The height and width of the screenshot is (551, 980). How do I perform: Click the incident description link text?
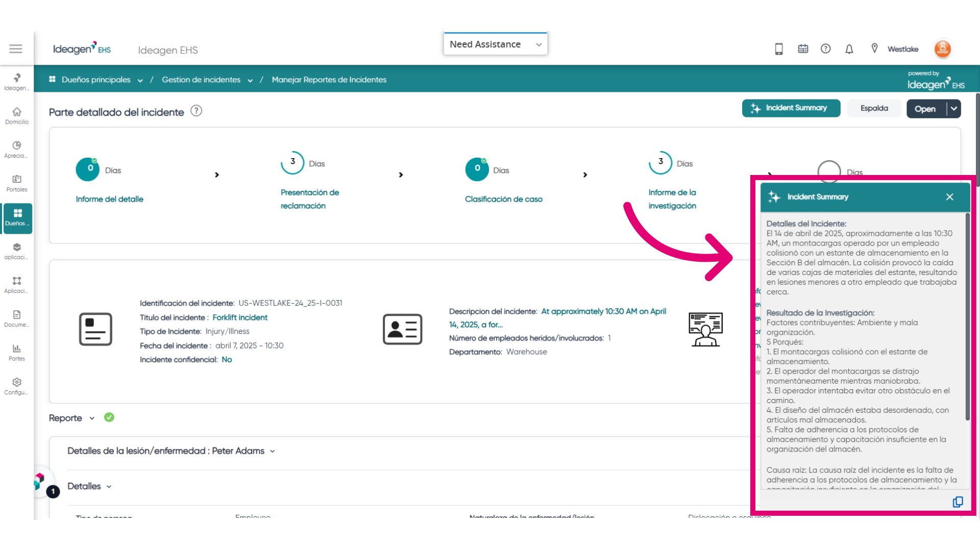(557, 318)
